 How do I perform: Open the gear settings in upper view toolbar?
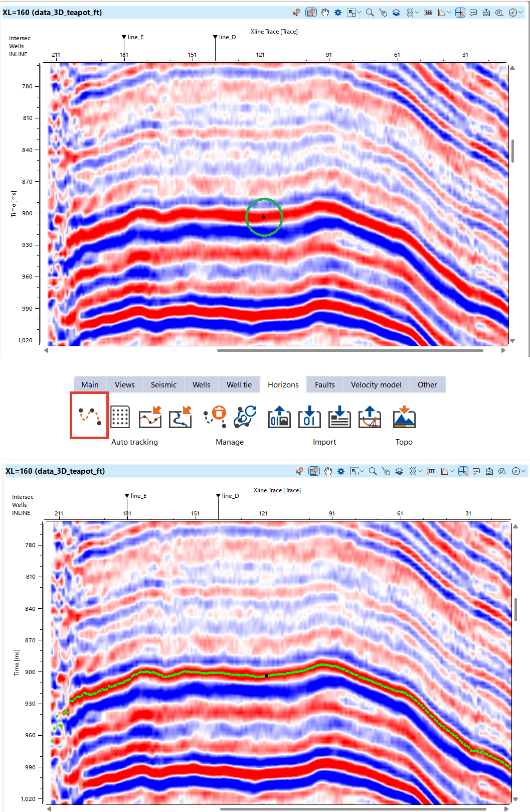[x=338, y=13]
